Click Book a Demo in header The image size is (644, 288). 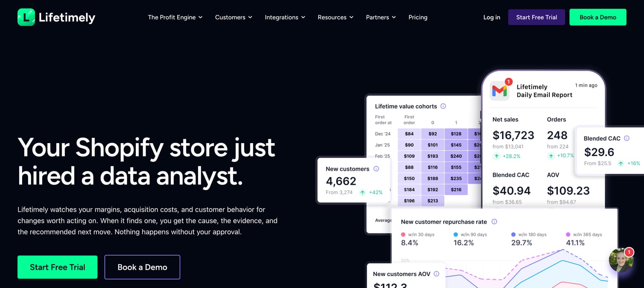pos(598,17)
